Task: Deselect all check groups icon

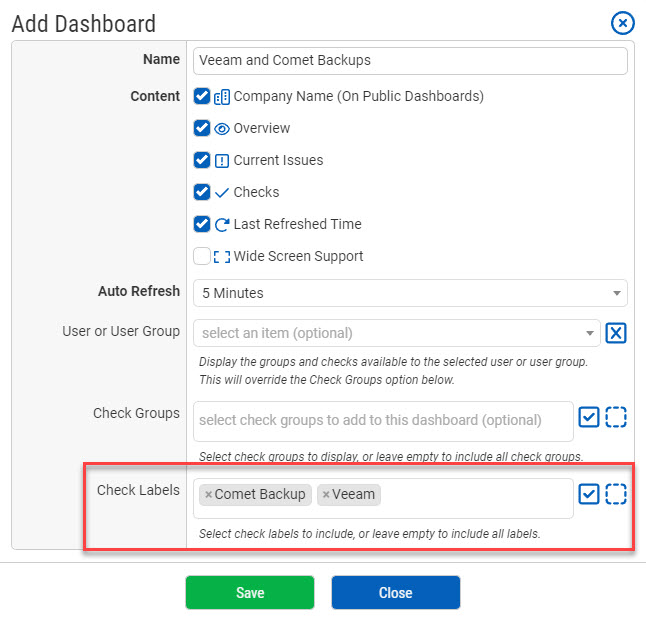Action: pyautogui.click(x=616, y=417)
